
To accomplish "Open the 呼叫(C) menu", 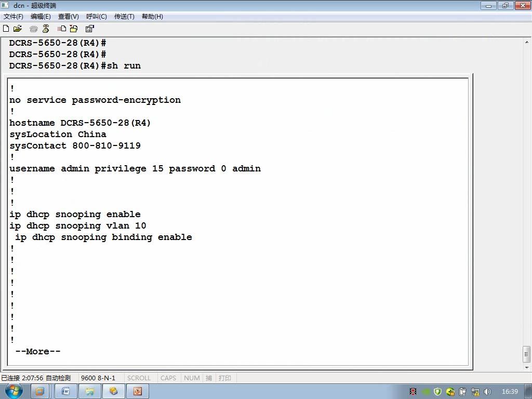I will click(x=96, y=16).
